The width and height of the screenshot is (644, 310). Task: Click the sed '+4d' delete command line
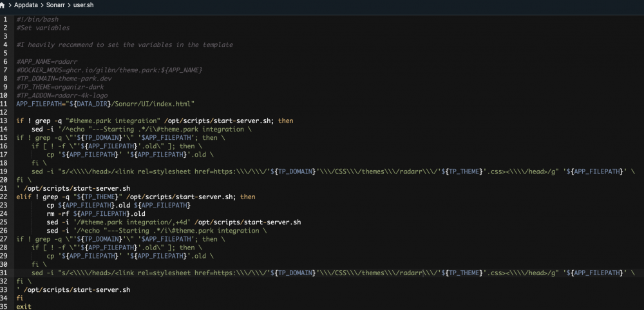174,222
